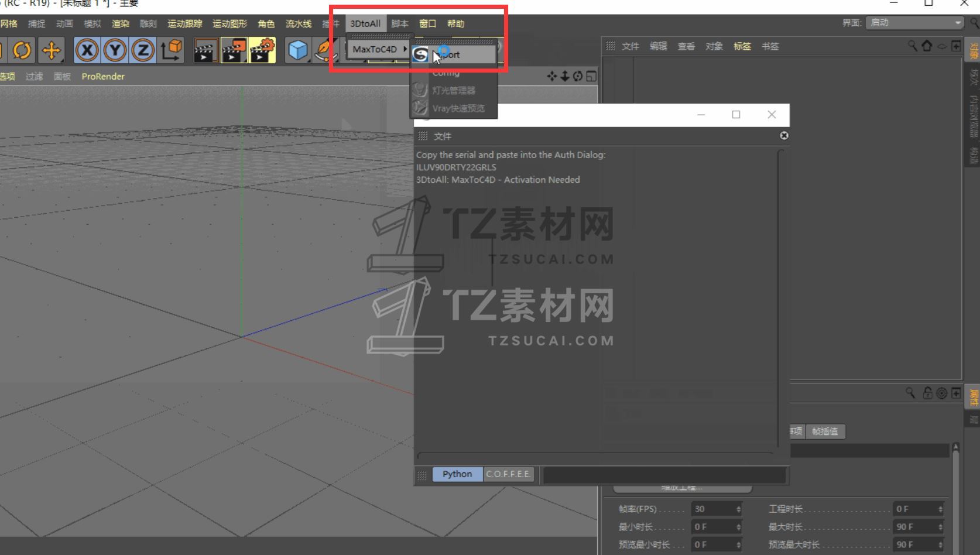
Task: Open 标签 tags menu in Object Manager
Action: point(742,46)
